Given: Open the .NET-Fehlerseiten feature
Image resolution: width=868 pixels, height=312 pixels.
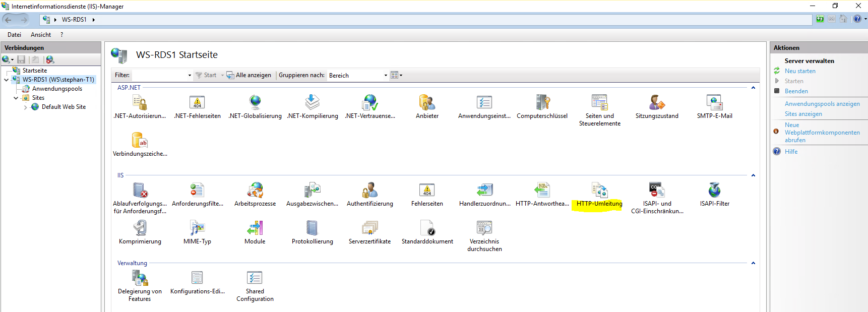Looking at the screenshot, I should click(x=197, y=107).
